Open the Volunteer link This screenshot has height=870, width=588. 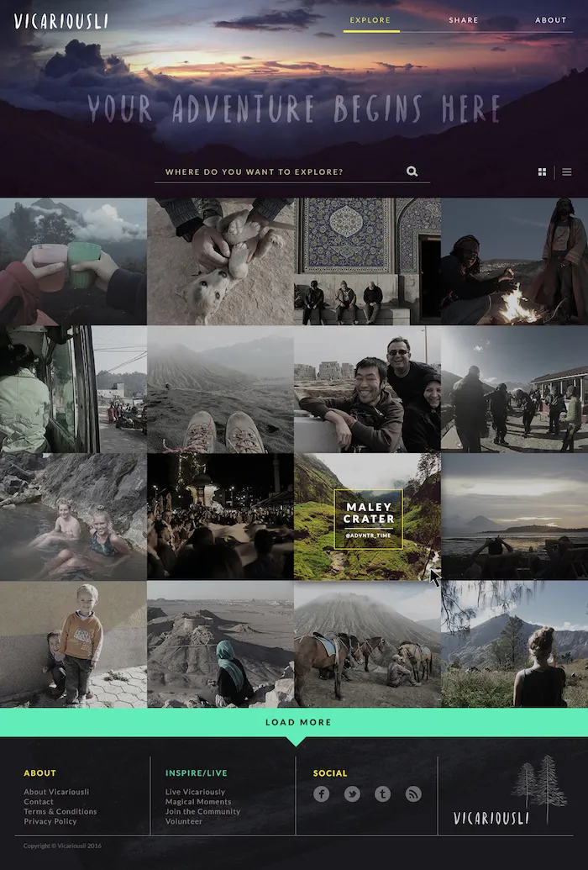184,821
